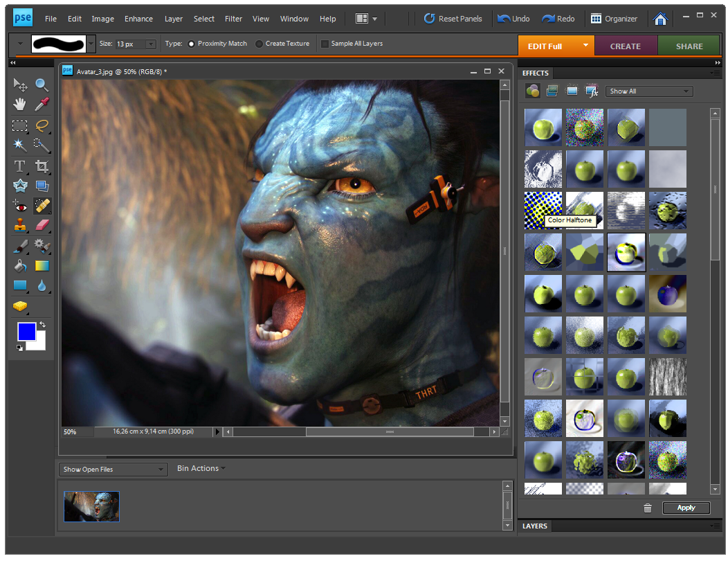Swap foreground and background colors
The height and width of the screenshot is (561, 728).
click(x=42, y=324)
